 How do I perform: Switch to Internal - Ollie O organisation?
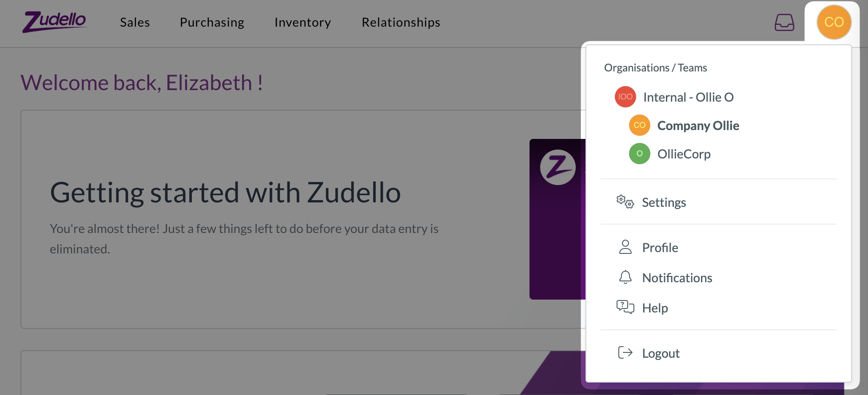688,97
